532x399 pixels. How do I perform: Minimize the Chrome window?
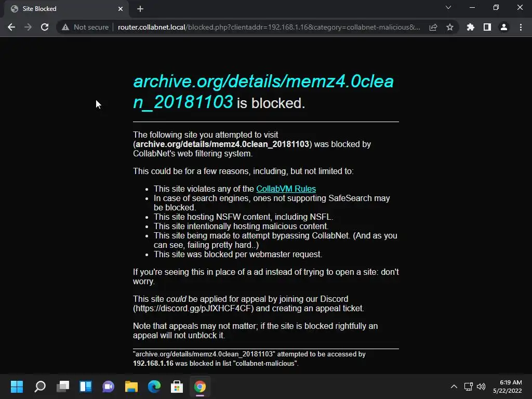click(x=472, y=7)
